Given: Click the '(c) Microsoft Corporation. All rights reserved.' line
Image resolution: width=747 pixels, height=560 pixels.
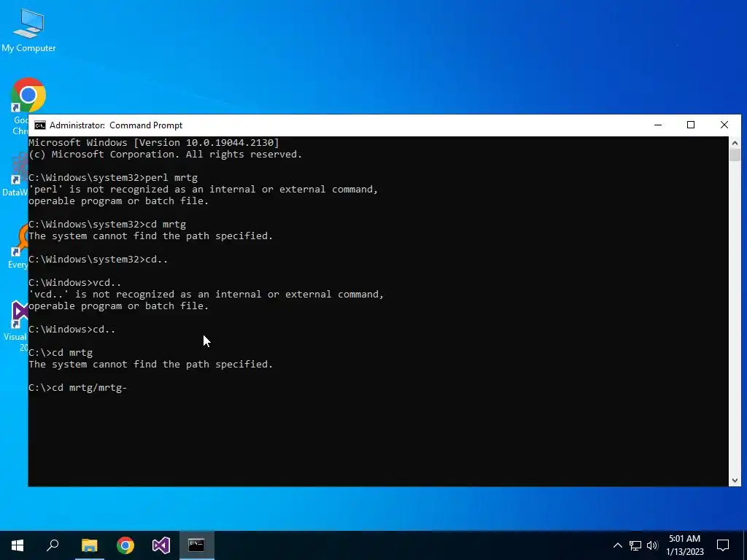Looking at the screenshot, I should pos(166,155).
